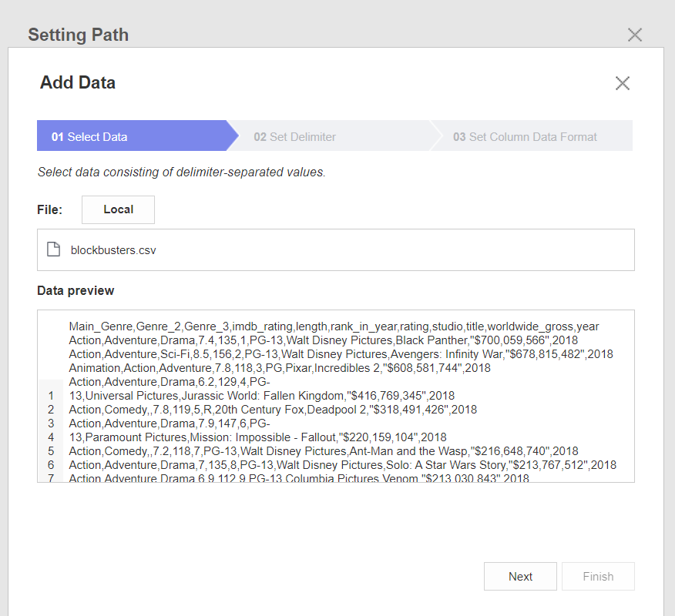Click the Black Panther data line
Screen dimensions: 675x616
click(x=324, y=340)
